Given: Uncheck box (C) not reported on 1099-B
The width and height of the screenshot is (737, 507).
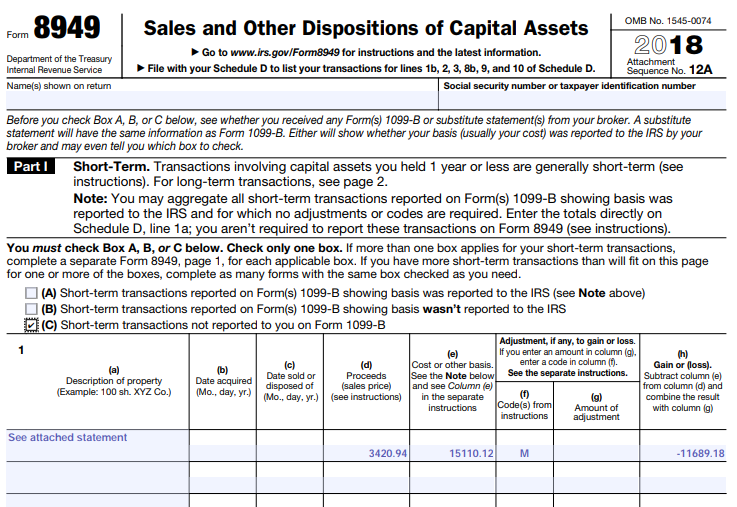Looking at the screenshot, I should [x=32, y=326].
